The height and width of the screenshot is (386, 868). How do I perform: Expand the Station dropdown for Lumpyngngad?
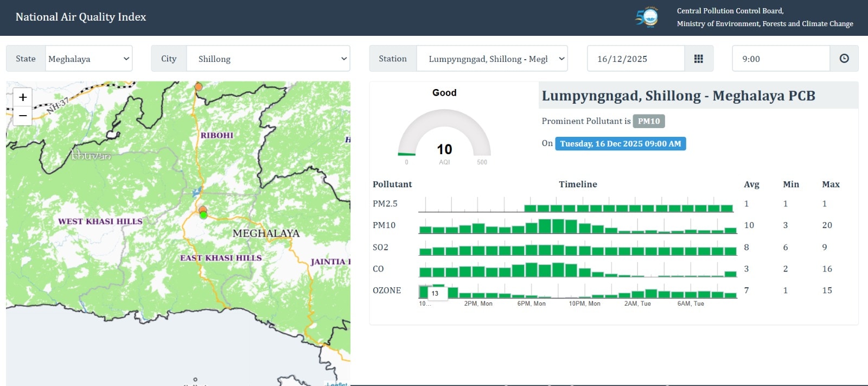pos(492,59)
